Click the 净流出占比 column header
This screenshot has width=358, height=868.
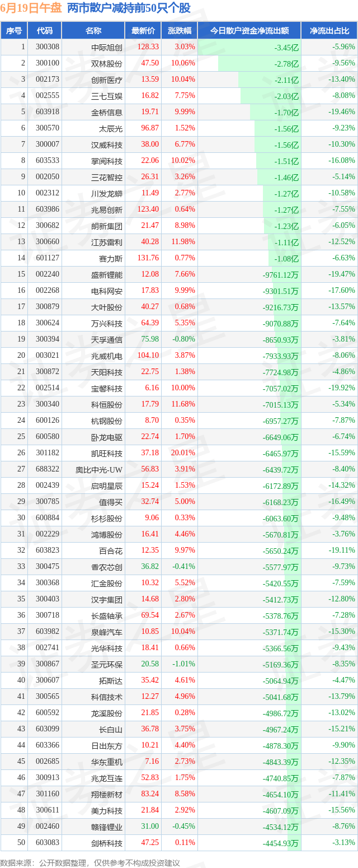point(329,31)
